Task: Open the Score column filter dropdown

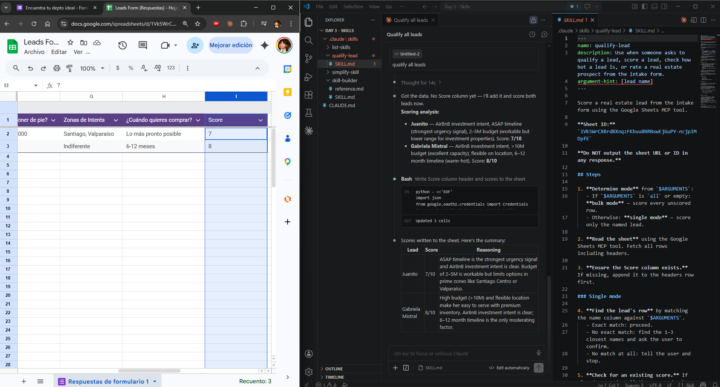Action: [x=260, y=120]
